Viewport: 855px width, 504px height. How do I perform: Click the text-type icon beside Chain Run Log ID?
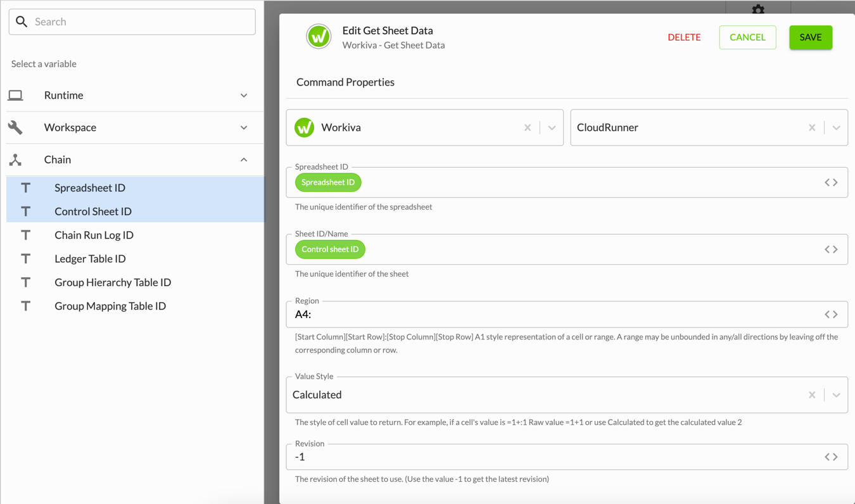(25, 235)
